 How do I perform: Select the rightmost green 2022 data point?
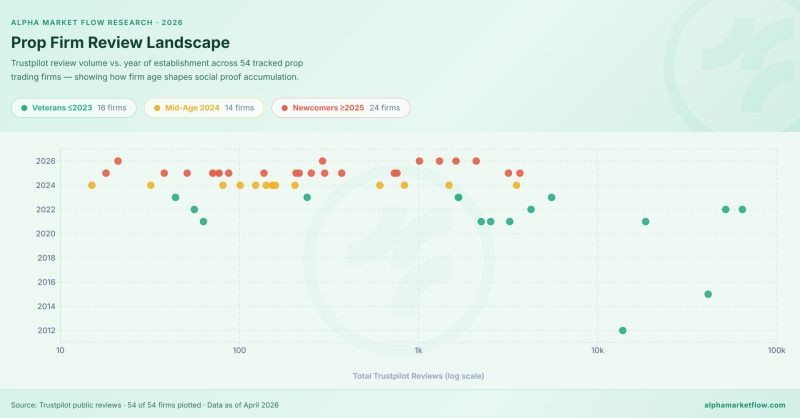pos(742,209)
